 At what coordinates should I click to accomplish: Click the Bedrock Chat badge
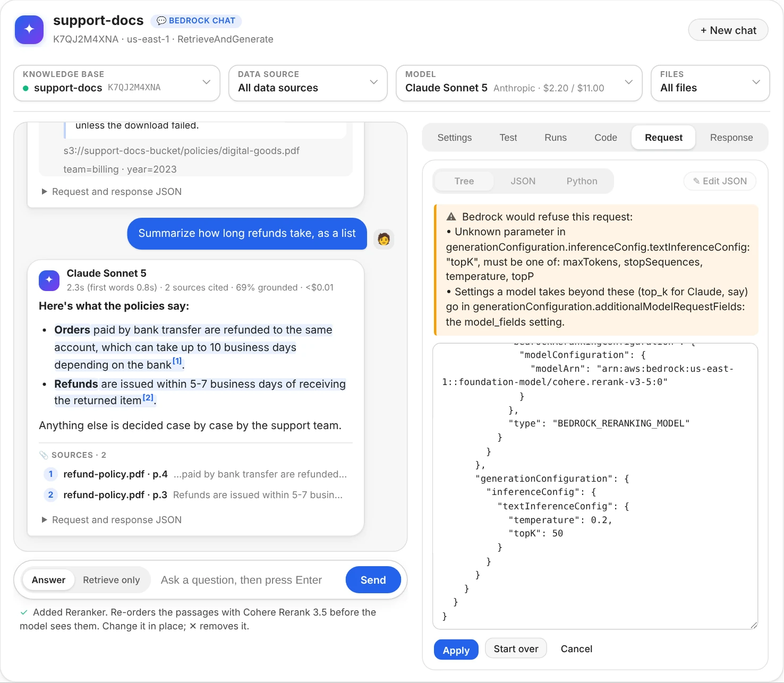(196, 21)
